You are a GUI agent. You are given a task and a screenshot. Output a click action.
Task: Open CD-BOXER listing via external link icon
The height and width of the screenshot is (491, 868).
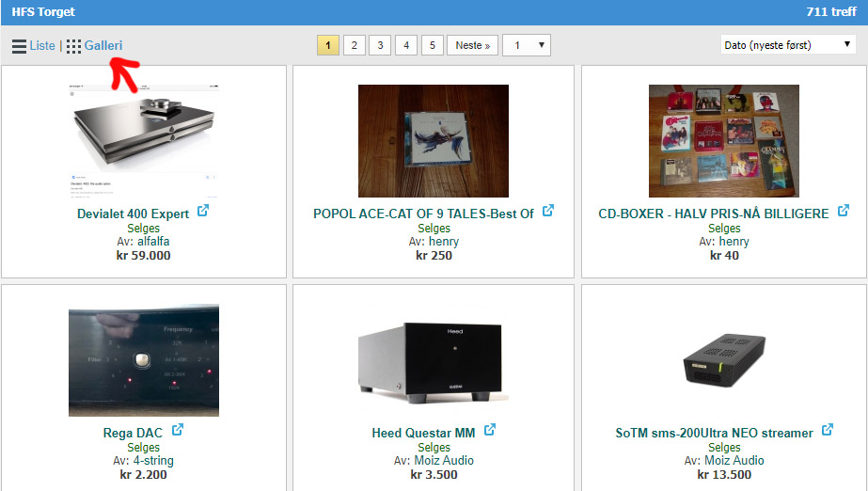[x=844, y=211]
